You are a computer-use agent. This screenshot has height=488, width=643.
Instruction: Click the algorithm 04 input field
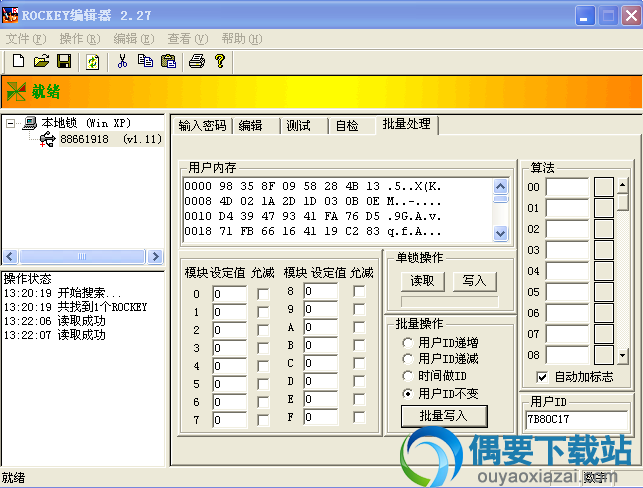(x=568, y=271)
